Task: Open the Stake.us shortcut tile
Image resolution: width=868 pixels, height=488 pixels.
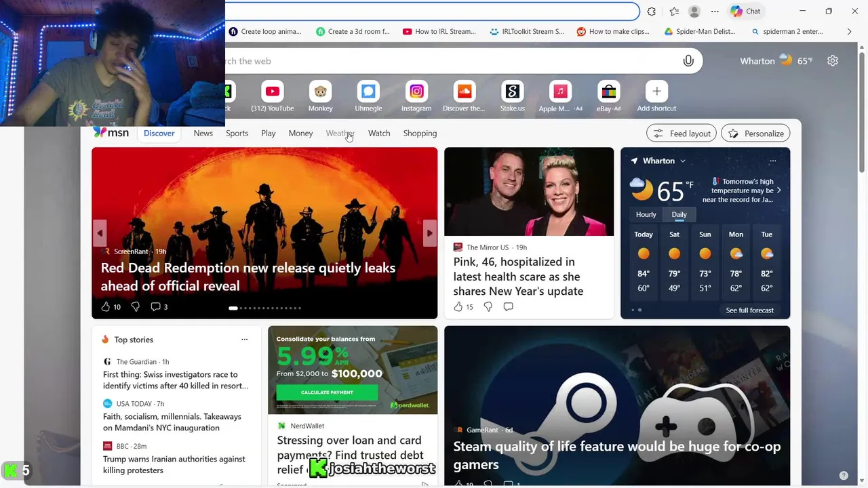Action: [x=512, y=97]
